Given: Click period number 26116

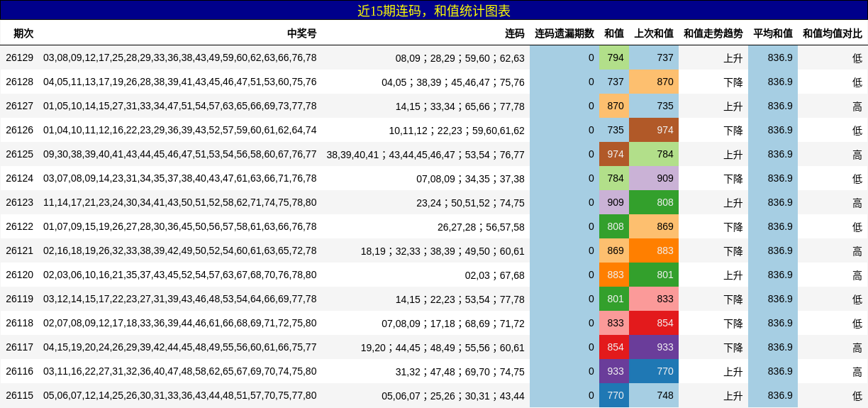Looking at the screenshot, I should coord(19,371).
